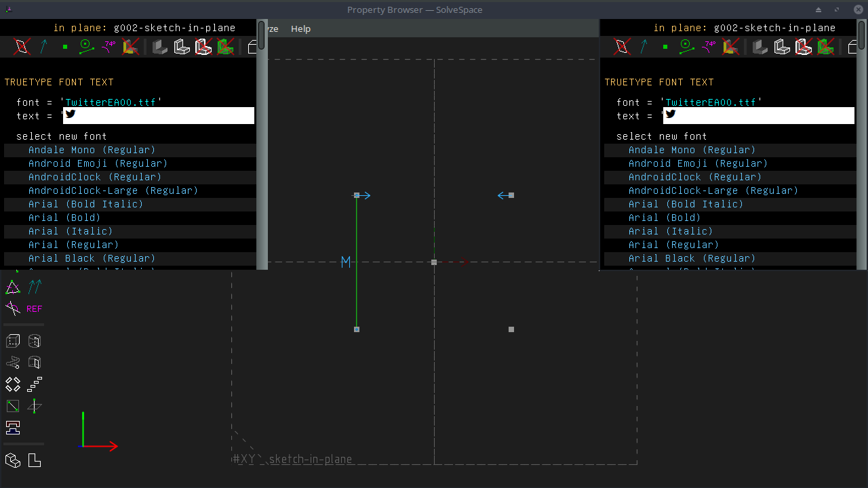868x488 pixels.
Task: Select the extrude group tool
Action: 12,341
